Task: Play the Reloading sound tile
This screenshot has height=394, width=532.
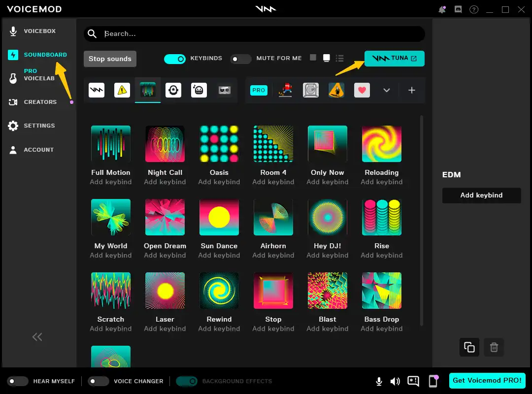Action: (382, 144)
